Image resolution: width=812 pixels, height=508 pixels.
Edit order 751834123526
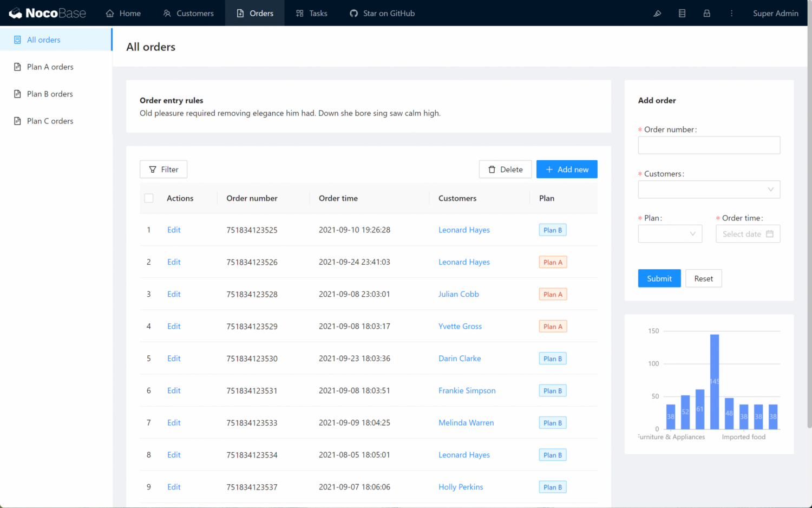click(x=174, y=262)
